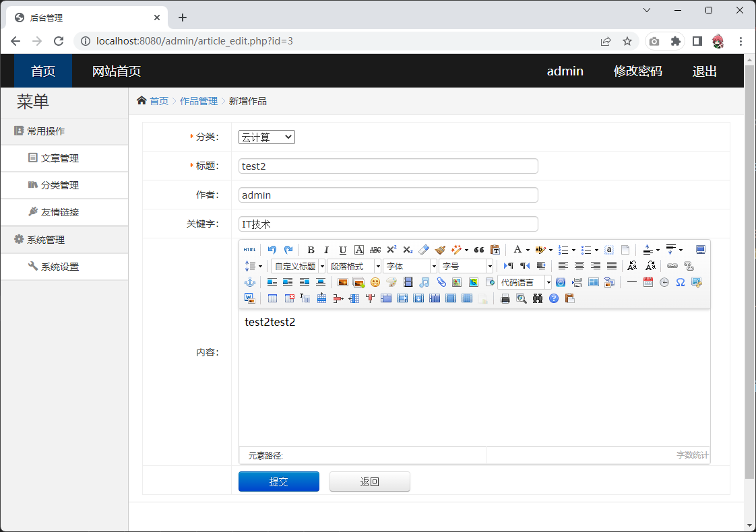Open the 分类 category dropdown

pyautogui.click(x=267, y=137)
